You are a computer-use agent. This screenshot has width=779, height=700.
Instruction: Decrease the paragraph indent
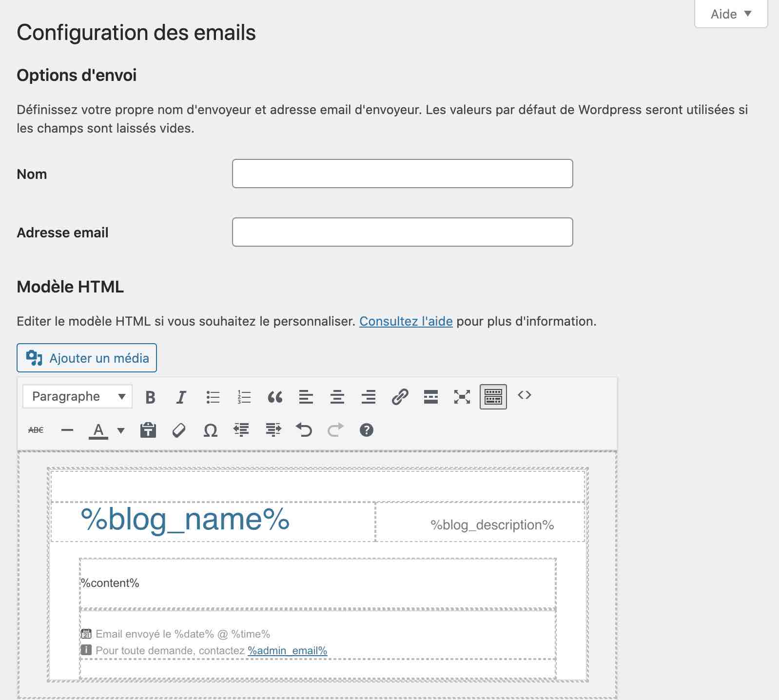coord(241,430)
